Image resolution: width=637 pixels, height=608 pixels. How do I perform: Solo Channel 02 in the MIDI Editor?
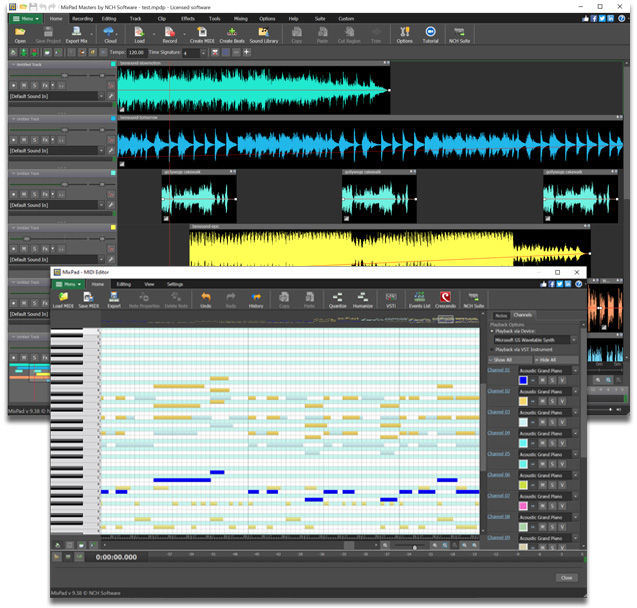pos(552,401)
